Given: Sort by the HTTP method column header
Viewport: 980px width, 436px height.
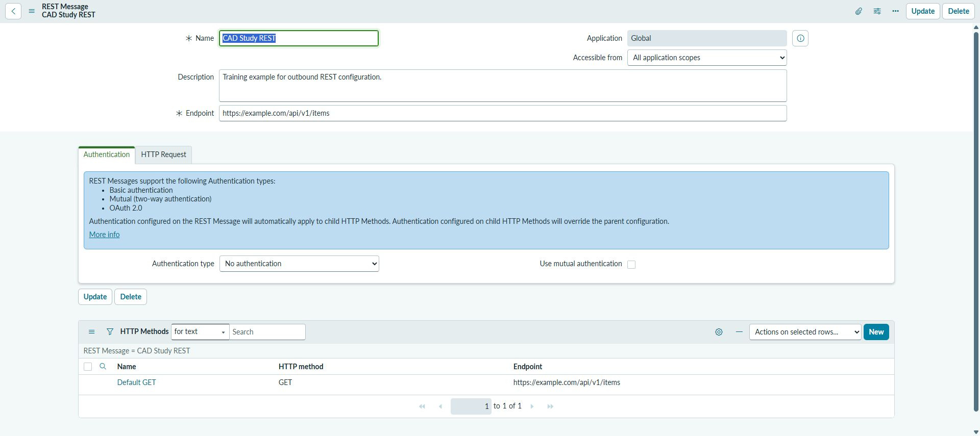Looking at the screenshot, I should (x=301, y=367).
